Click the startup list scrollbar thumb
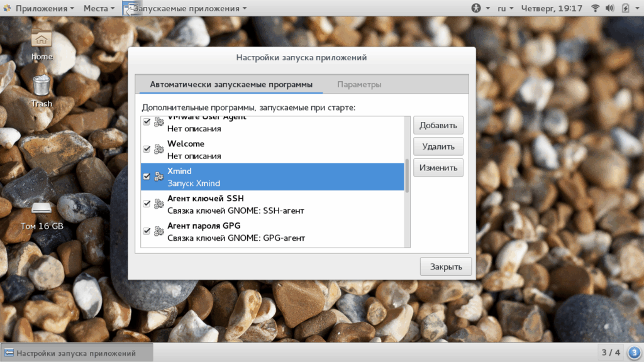 pyautogui.click(x=407, y=176)
